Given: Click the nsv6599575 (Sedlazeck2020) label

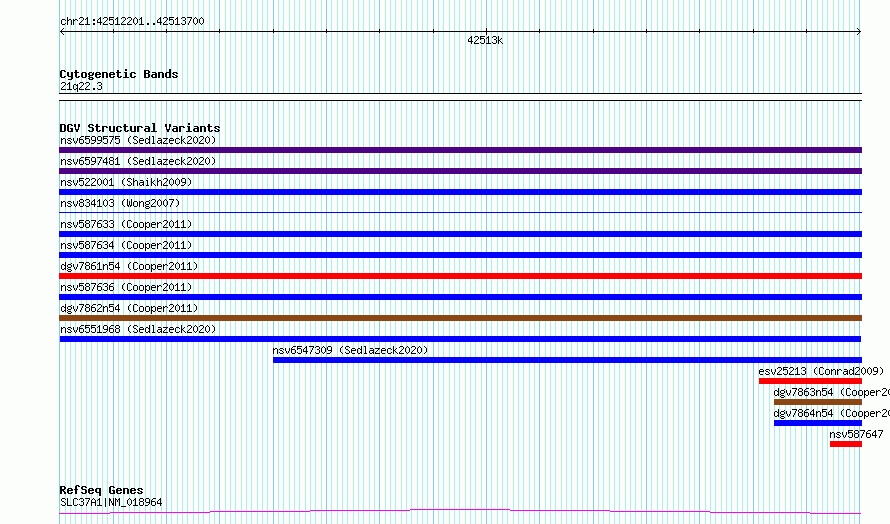Looking at the screenshot, I should pos(138,140).
